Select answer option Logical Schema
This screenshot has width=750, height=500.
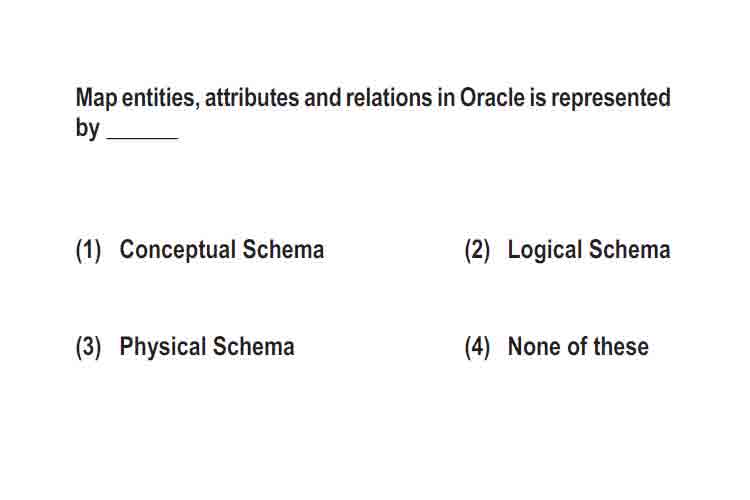pyautogui.click(x=589, y=250)
